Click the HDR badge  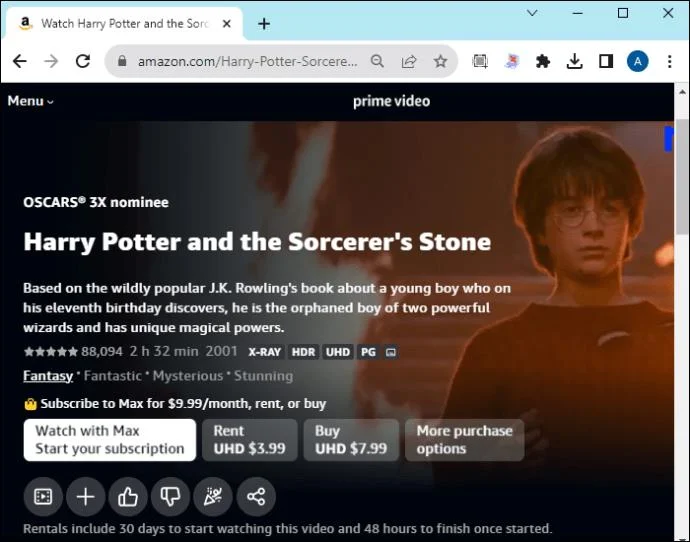pyautogui.click(x=303, y=352)
